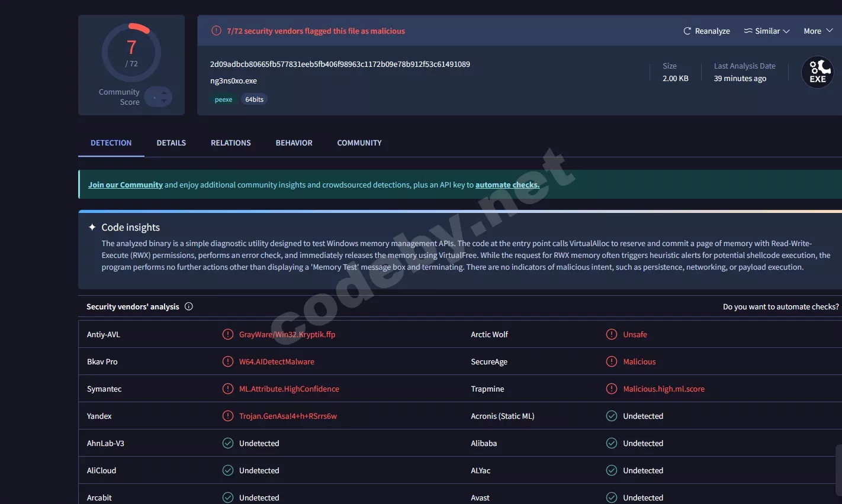
Task: Click the Undetected result for ALYac
Action: point(643,470)
